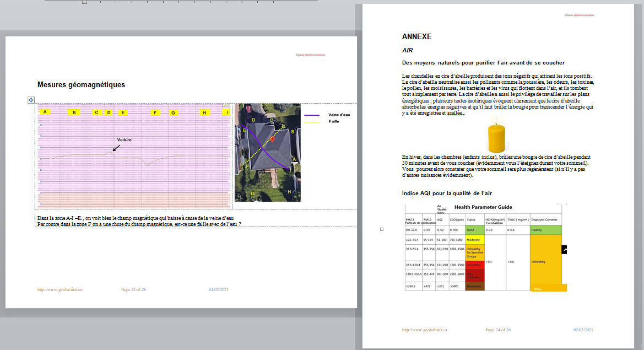Viewport: 644px width, 350px height.
Task: Click 'Page 23 of 26' in the footer
Action: pos(133,289)
